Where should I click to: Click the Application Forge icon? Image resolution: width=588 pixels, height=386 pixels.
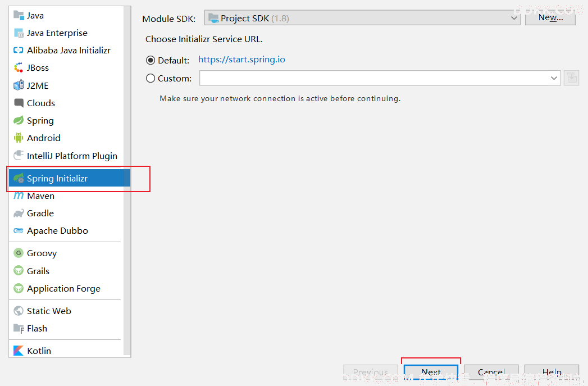click(19, 288)
